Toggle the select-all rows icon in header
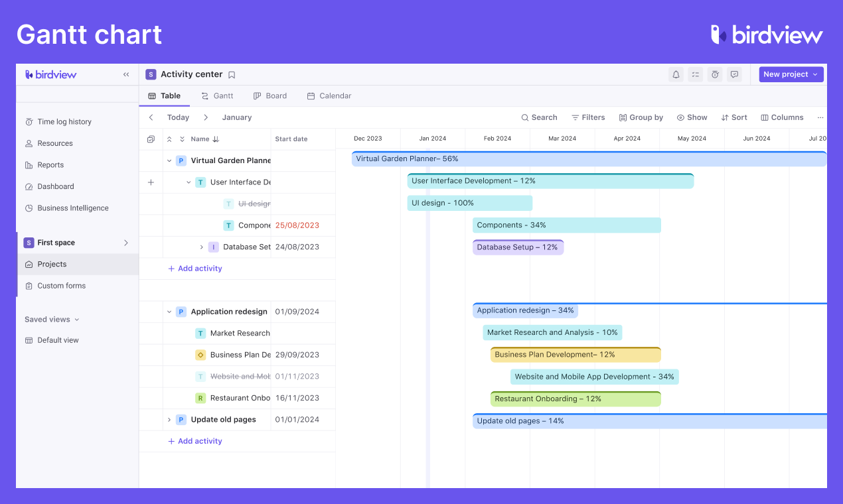843x504 pixels. 151,139
